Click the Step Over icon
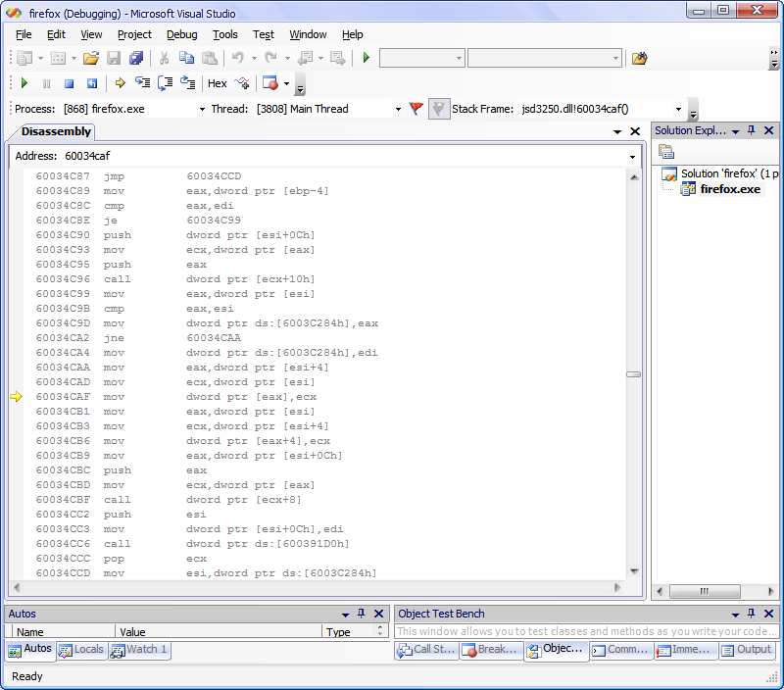784x690 pixels. pos(165,83)
